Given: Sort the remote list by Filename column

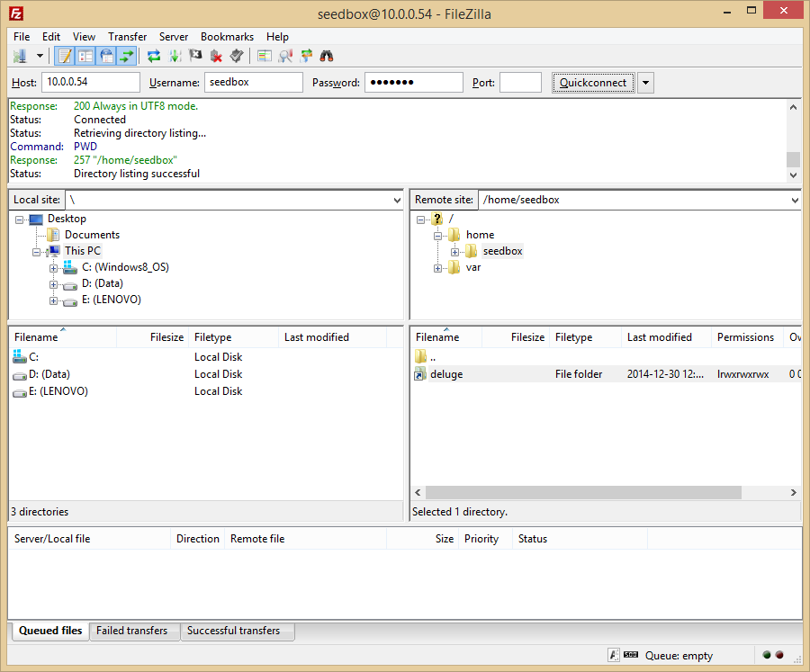Looking at the screenshot, I should [x=446, y=337].
